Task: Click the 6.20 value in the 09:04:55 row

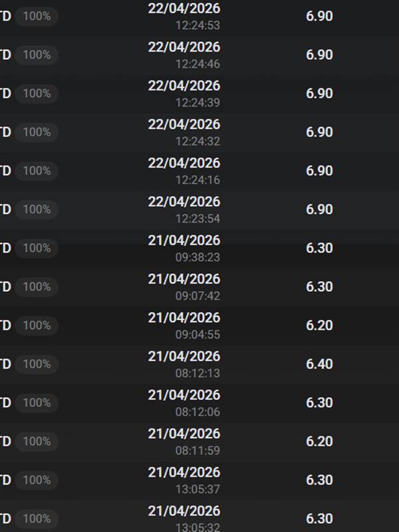Action: click(x=319, y=325)
